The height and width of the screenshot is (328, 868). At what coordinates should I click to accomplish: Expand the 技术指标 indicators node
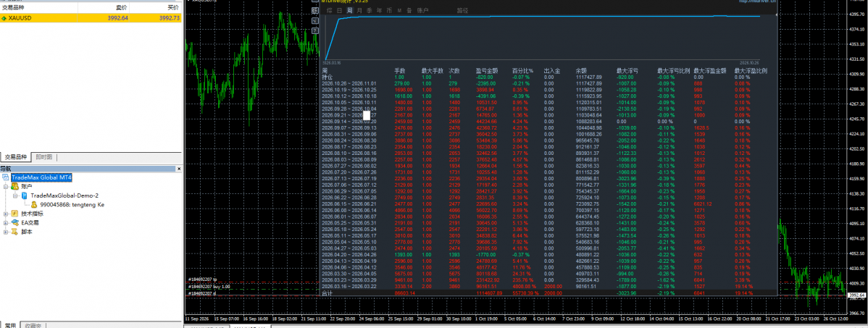[x=6, y=214]
